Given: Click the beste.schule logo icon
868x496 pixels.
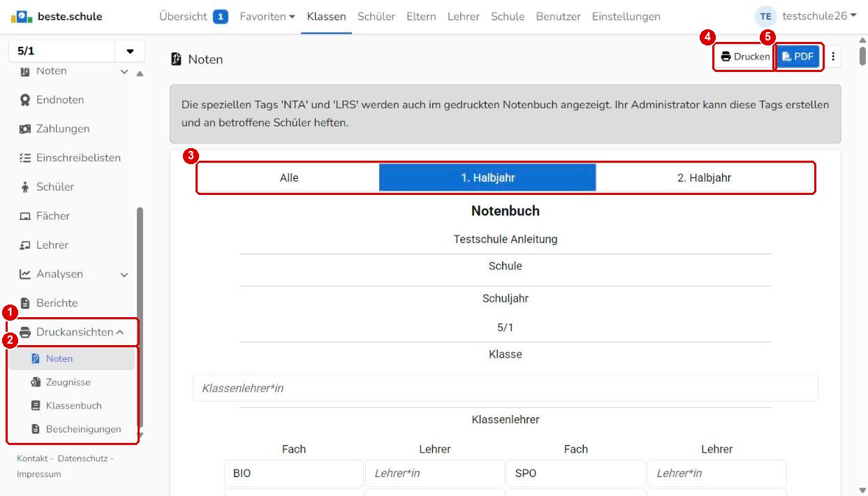Looking at the screenshot, I should click(x=22, y=17).
